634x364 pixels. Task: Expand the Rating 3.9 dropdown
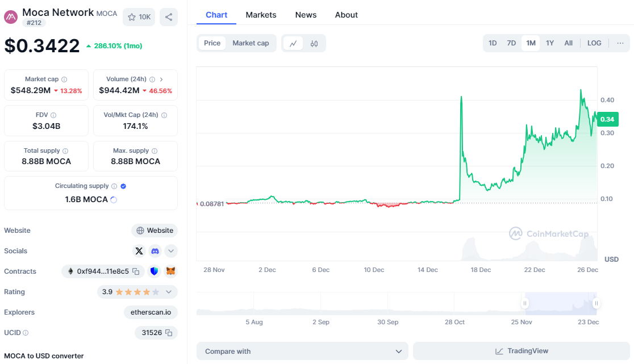pos(137,292)
